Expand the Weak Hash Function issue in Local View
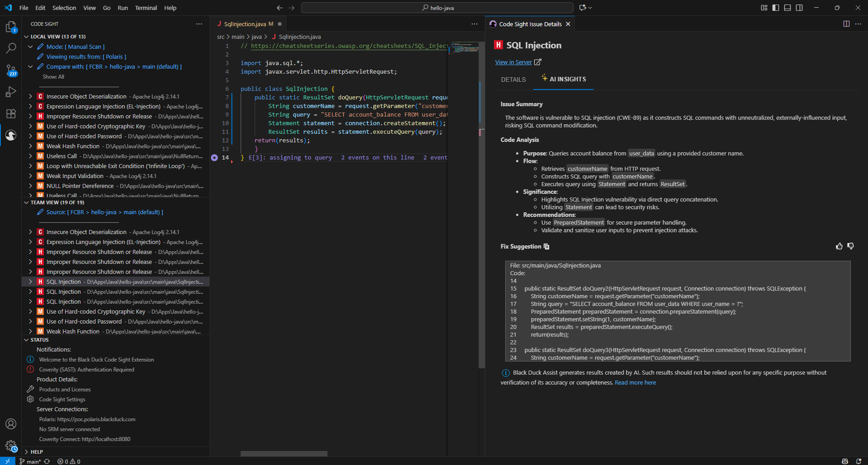Image resolution: width=868 pixels, height=465 pixels. (30, 146)
